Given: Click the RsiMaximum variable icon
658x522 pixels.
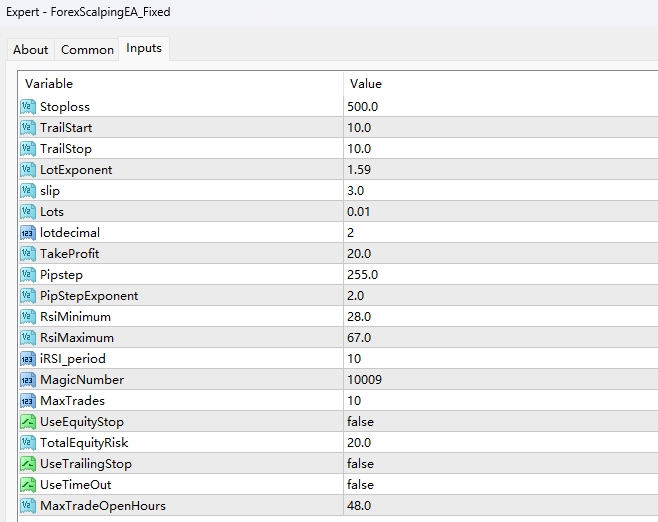Looking at the screenshot, I should click(28, 337).
